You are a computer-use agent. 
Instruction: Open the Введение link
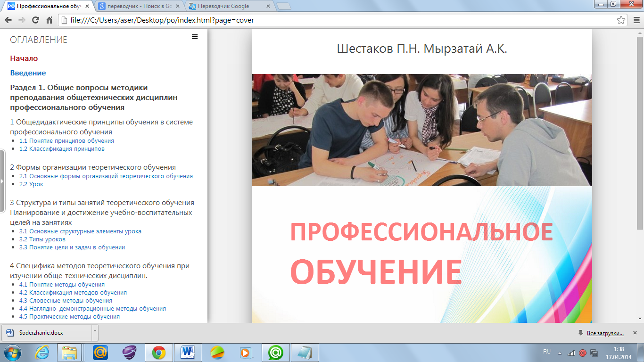(28, 73)
